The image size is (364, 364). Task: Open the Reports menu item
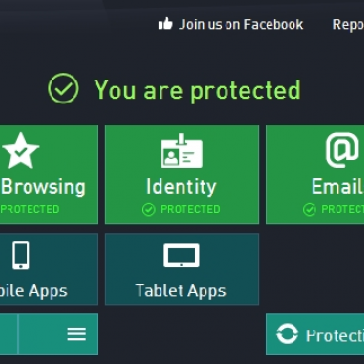coord(348,25)
